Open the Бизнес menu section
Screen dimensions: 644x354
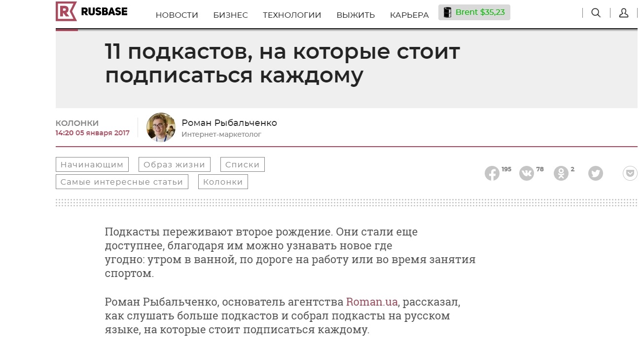230,15
